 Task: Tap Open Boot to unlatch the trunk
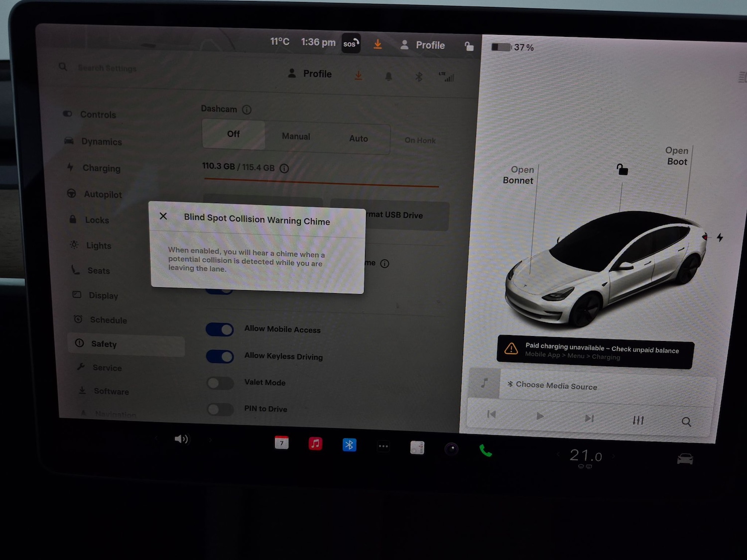point(677,156)
